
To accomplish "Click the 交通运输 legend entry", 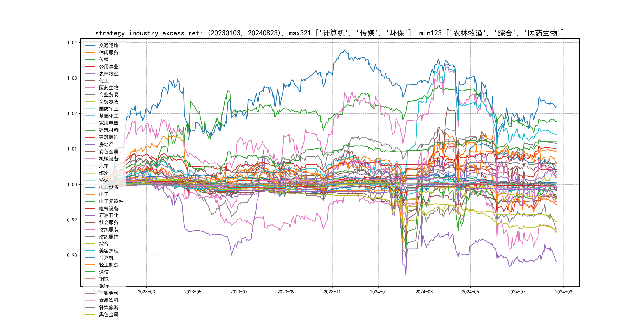I will (109, 46).
